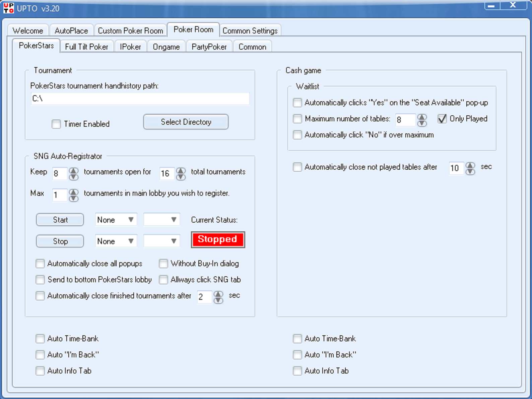Enable cash game Auto "I'm Back" checkbox
Viewport: 532px width, 399px height.
coord(297,355)
